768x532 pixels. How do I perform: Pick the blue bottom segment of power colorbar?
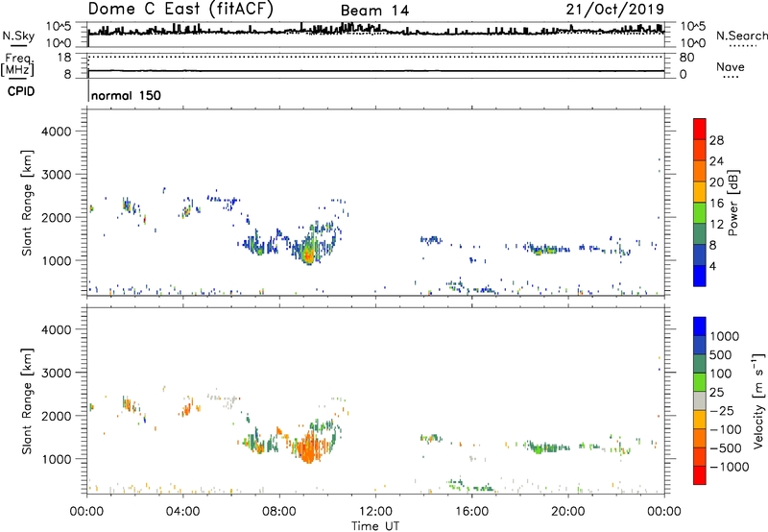[700, 276]
